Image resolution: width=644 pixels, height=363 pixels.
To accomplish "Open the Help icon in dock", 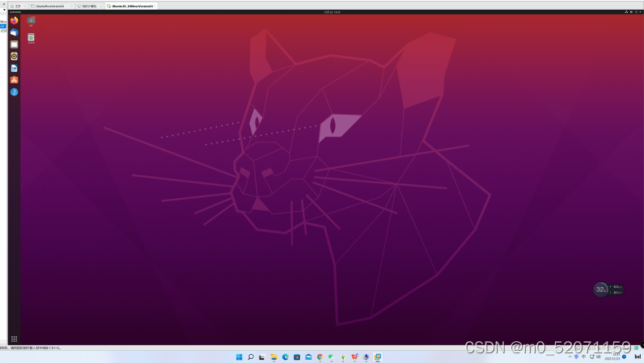I will [14, 92].
